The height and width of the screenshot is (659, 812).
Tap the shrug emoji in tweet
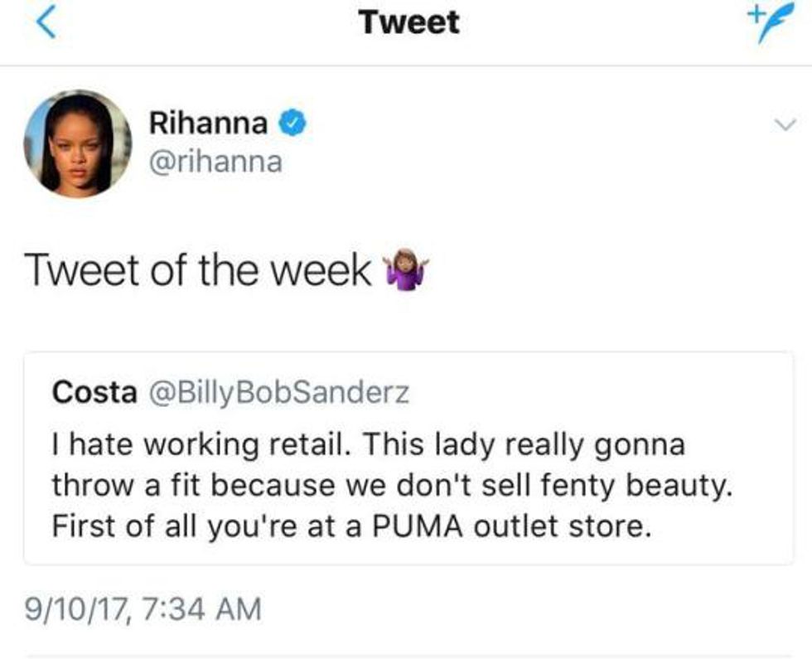pyautogui.click(x=407, y=271)
